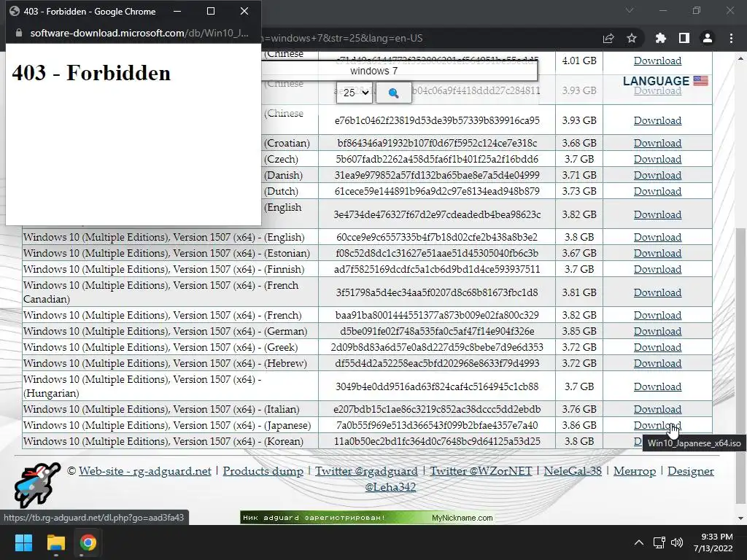
Task: Open the Chrome profile avatar icon
Action: [x=708, y=38]
